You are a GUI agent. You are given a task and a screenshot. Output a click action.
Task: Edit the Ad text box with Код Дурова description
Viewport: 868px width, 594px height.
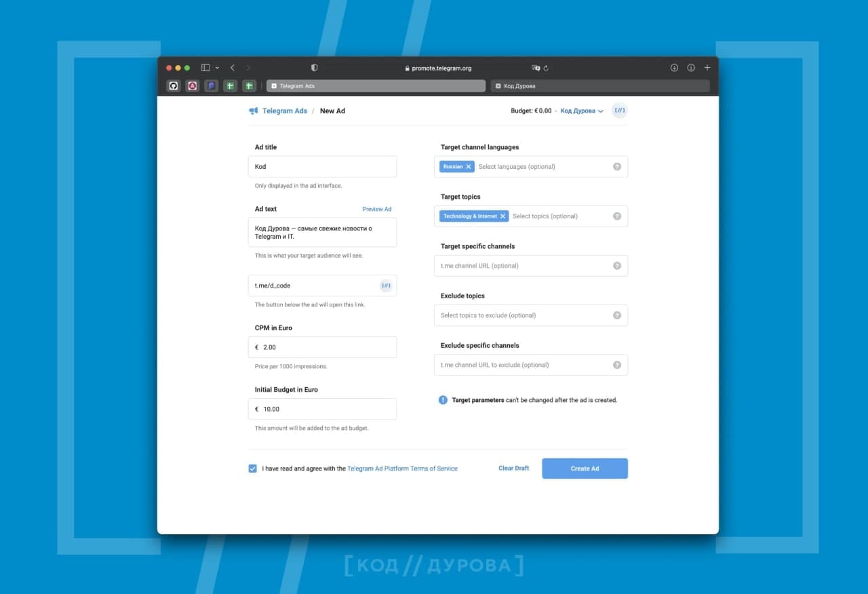[x=322, y=233]
